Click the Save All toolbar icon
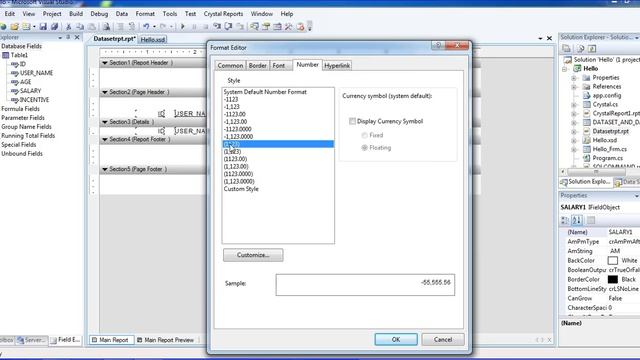 [54, 27]
